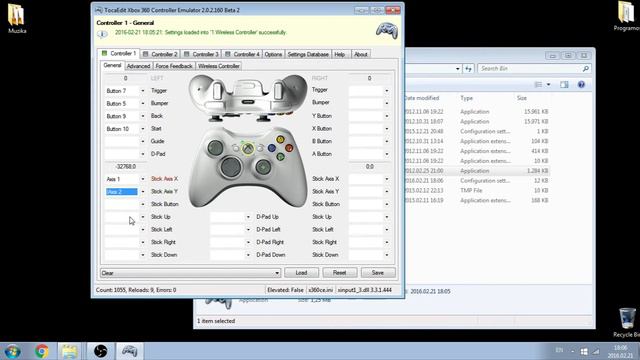
Task: Open the Muzika folder on desktop
Action: pyautogui.click(x=16, y=18)
